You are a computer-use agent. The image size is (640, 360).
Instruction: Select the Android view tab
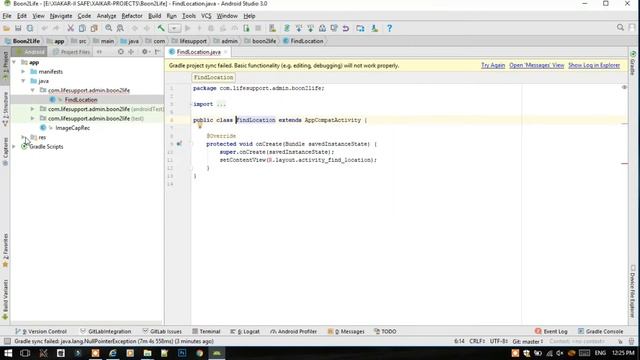[29, 52]
